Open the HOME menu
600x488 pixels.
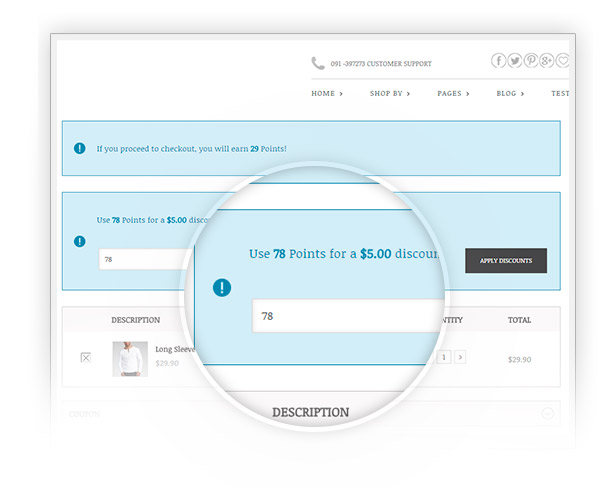pyautogui.click(x=327, y=93)
